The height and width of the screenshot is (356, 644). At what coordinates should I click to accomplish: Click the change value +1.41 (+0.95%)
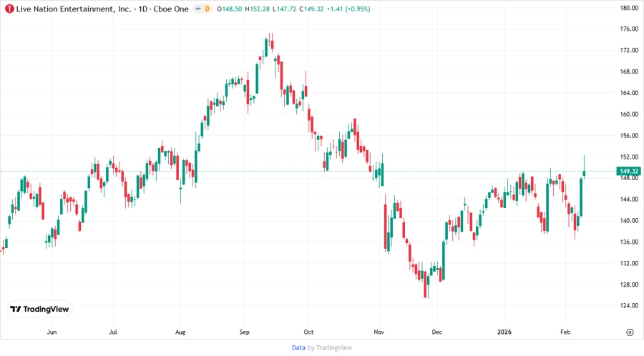(x=348, y=9)
